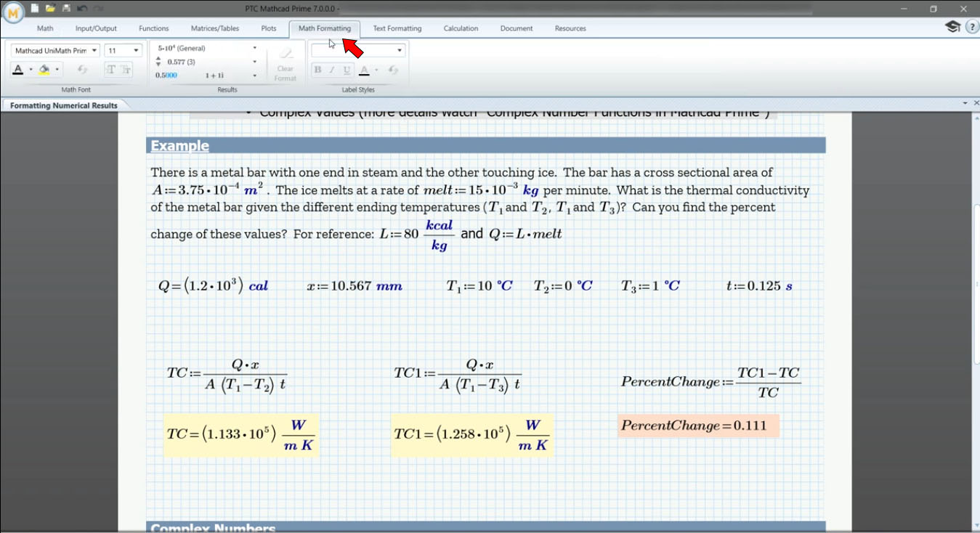Adjust display precision stepper arrows
This screenshot has width=980, height=533.
coord(158,62)
